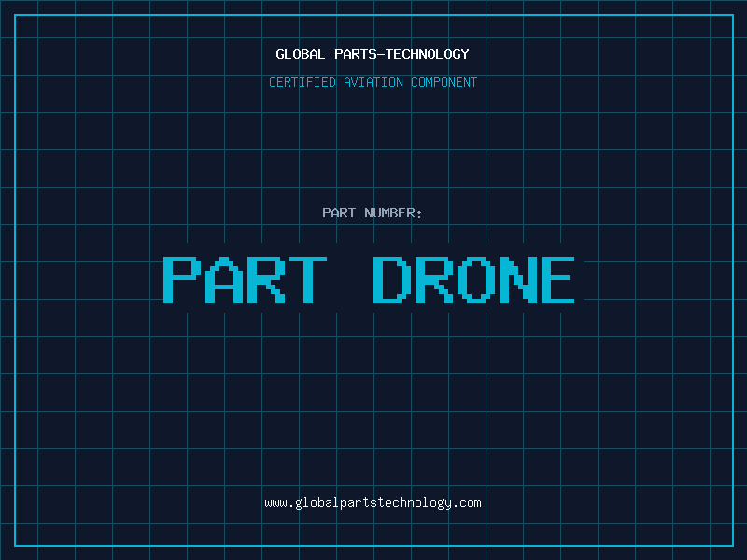This screenshot has height=560, width=747.
Task: Click the PART NUMBER: label
Action: coord(372,213)
